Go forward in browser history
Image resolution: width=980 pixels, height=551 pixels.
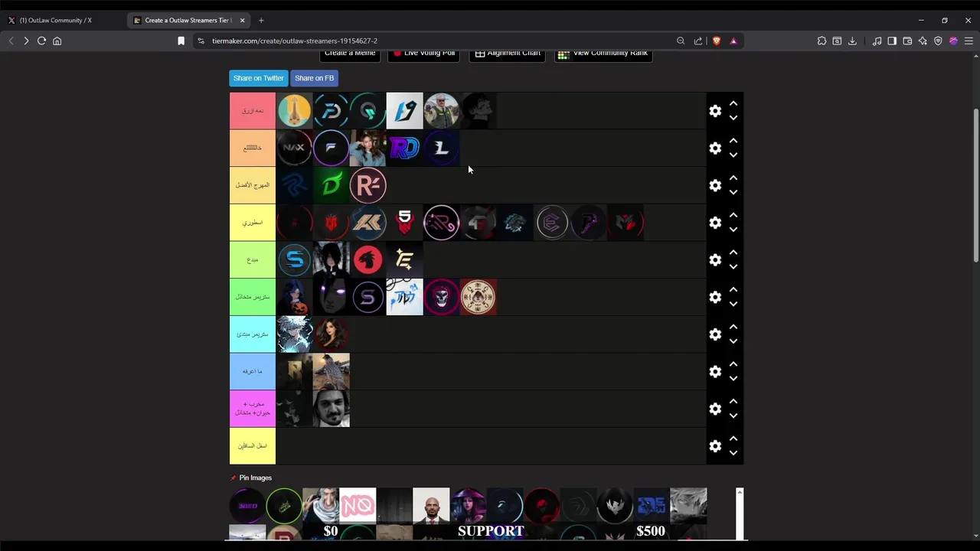(26, 41)
